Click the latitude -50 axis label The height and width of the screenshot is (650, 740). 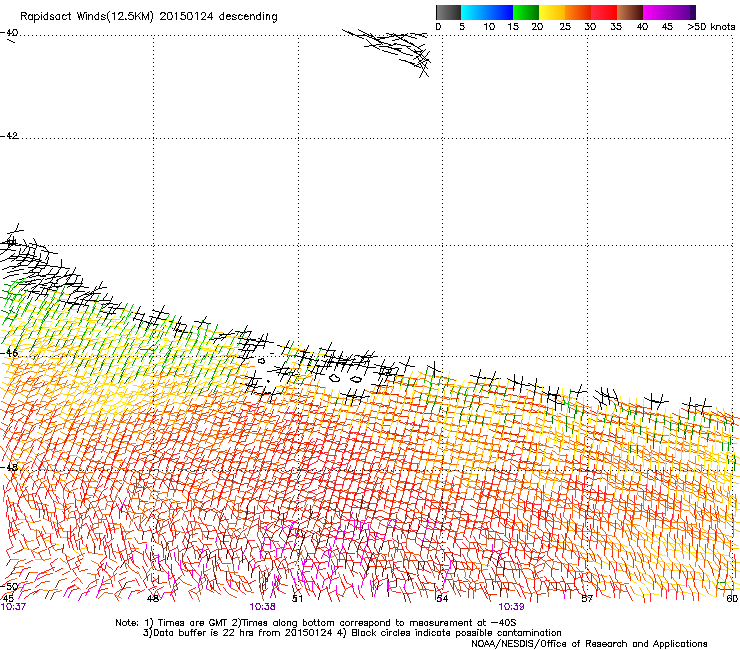[x=9, y=586]
